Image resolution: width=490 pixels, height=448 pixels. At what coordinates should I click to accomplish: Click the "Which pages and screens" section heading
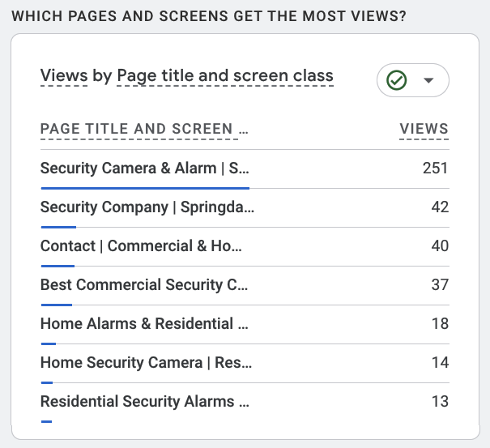[209, 15]
